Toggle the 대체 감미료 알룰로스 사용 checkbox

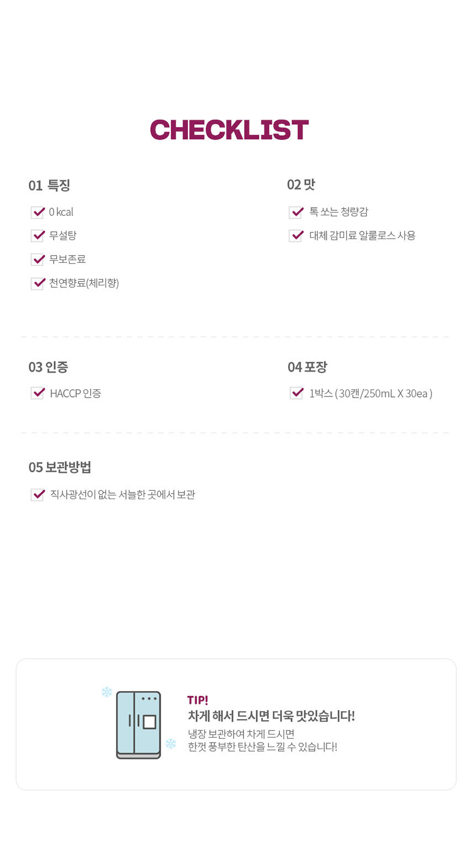click(x=296, y=236)
